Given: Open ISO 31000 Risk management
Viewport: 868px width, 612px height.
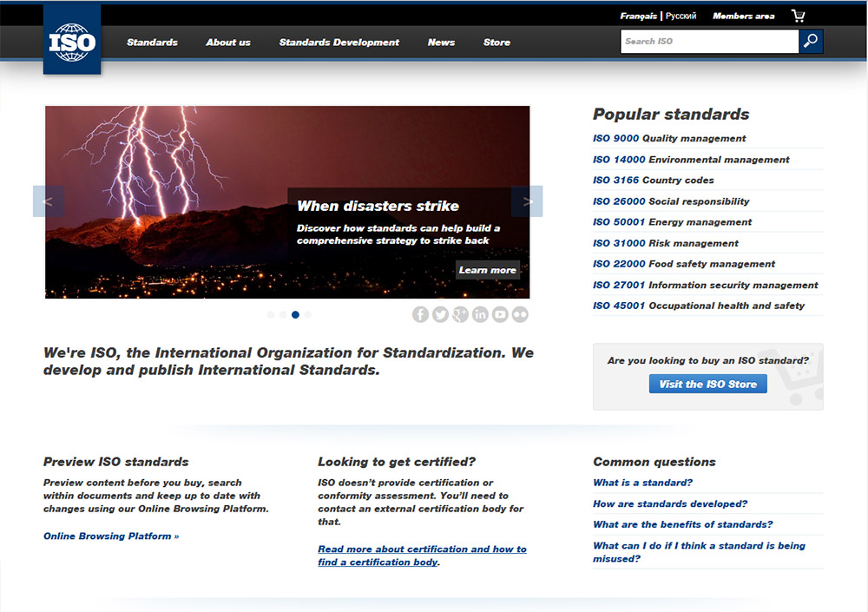Looking at the screenshot, I should [666, 243].
